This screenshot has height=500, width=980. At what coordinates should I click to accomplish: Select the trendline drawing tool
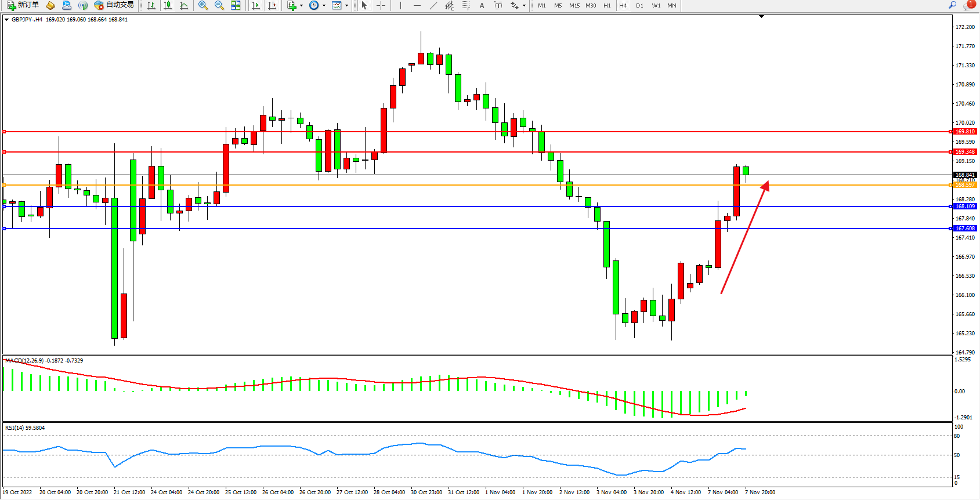click(x=433, y=5)
